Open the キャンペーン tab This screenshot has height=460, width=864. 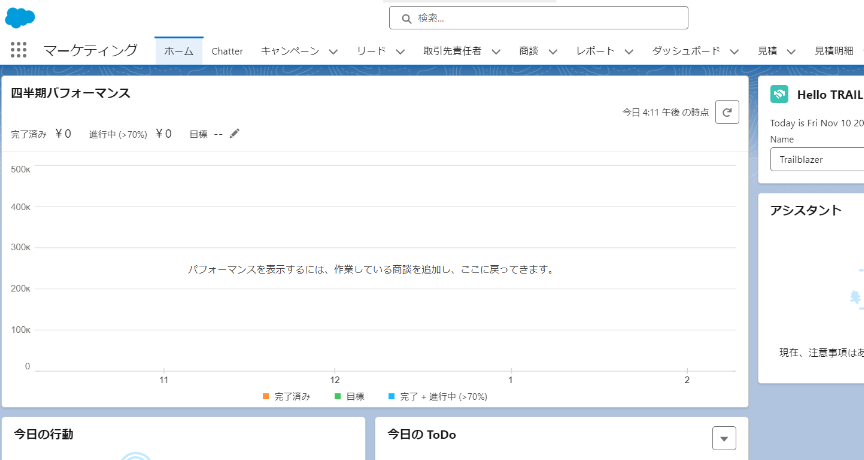290,51
